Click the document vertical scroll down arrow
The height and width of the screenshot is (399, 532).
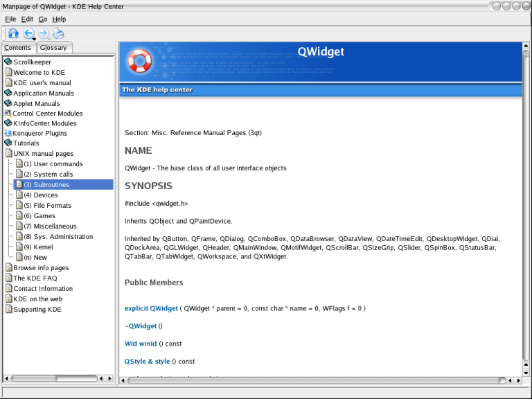(x=526, y=373)
